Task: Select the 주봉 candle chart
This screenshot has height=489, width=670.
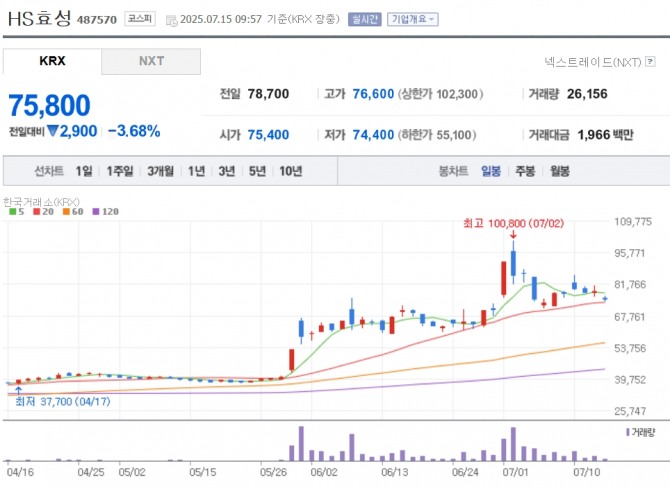Action: point(525,171)
